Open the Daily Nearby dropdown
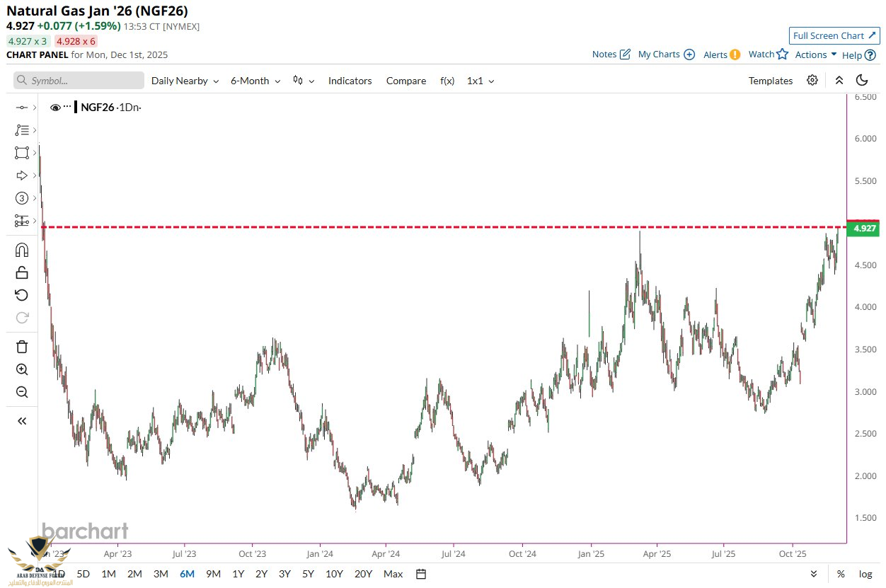The width and height of the screenshot is (886, 588). pyautogui.click(x=185, y=81)
